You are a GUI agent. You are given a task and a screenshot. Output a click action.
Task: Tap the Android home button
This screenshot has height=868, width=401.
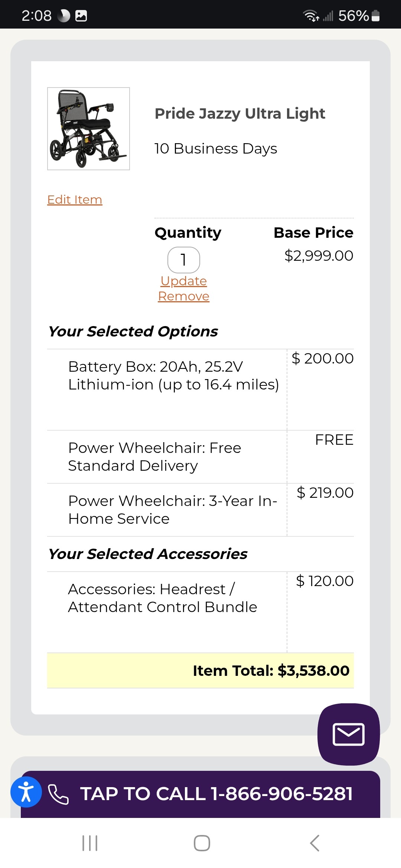coord(202,843)
